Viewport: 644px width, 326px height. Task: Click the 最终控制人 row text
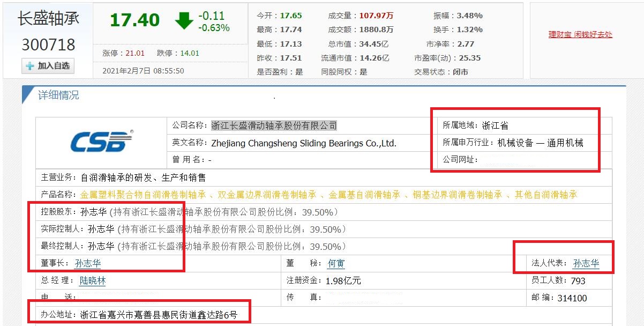click(193, 246)
